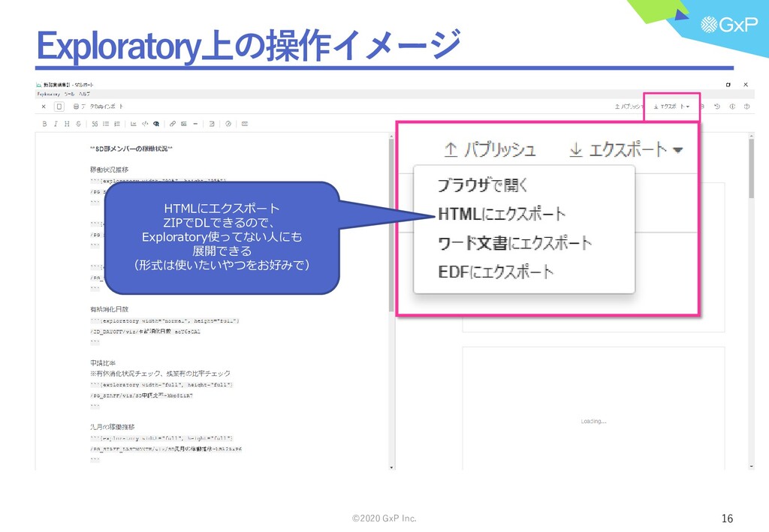Click the Loading... text in preview
769x532 pixels.
pyautogui.click(x=593, y=421)
